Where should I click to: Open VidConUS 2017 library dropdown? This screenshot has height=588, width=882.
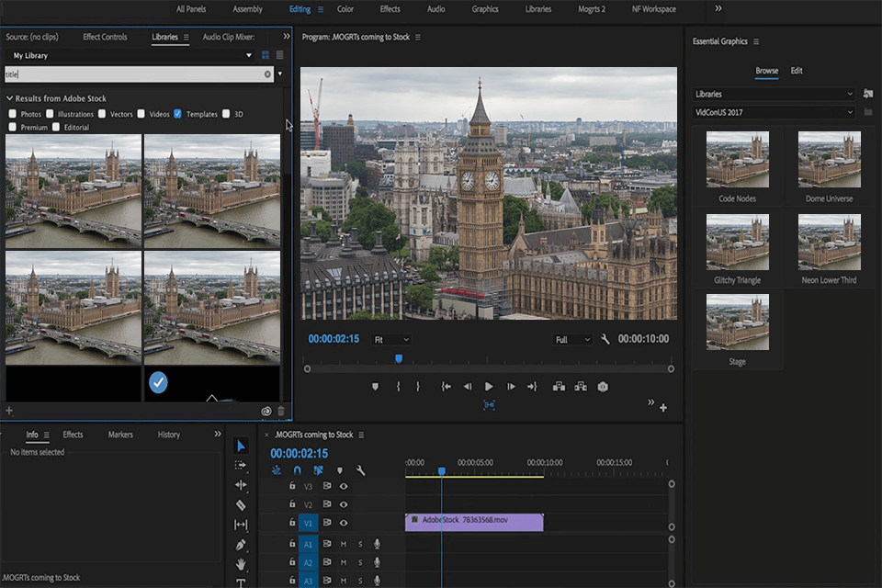[x=774, y=112]
